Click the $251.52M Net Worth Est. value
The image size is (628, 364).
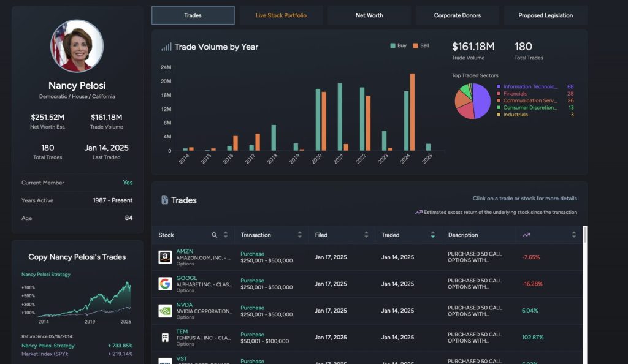[x=48, y=117]
